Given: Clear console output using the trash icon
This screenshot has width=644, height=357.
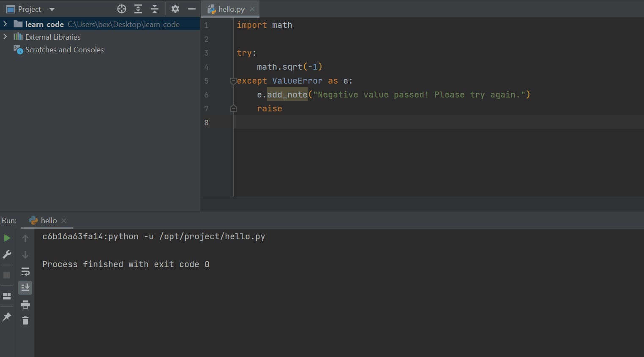Looking at the screenshot, I should (25, 320).
